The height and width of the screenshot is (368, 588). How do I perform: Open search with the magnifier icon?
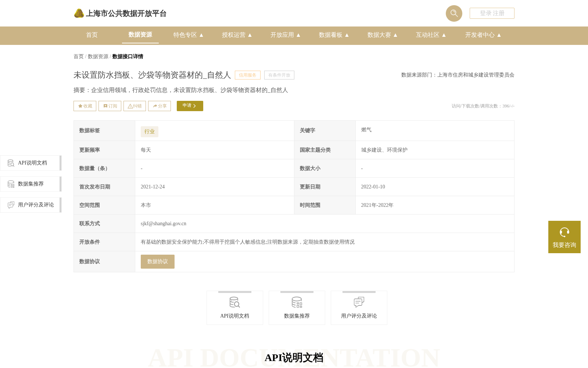pos(454,13)
